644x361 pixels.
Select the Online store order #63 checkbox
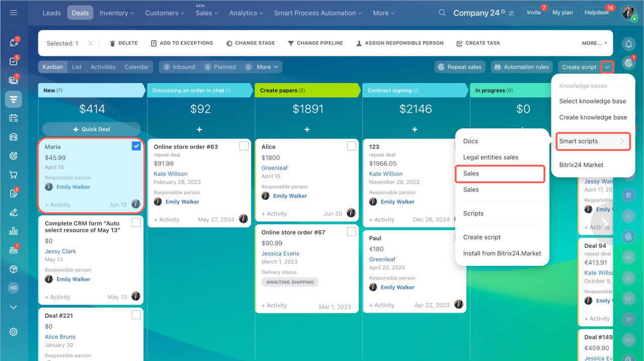[x=244, y=146]
